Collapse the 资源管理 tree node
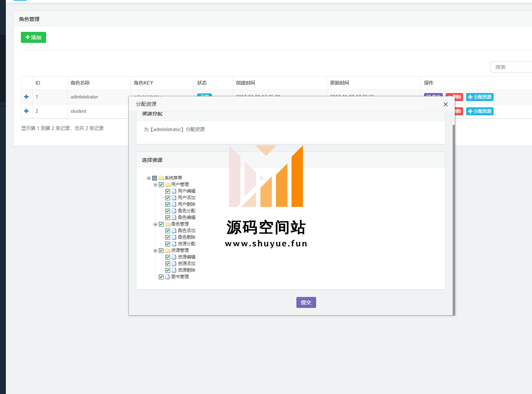Viewport: 532px width, 394px height. [155, 251]
